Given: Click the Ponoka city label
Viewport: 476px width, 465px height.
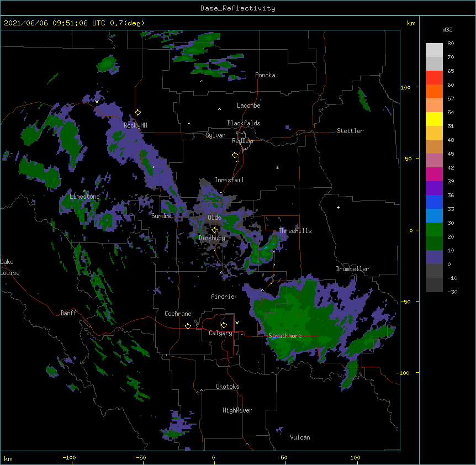Looking at the screenshot, I should click(x=265, y=75).
